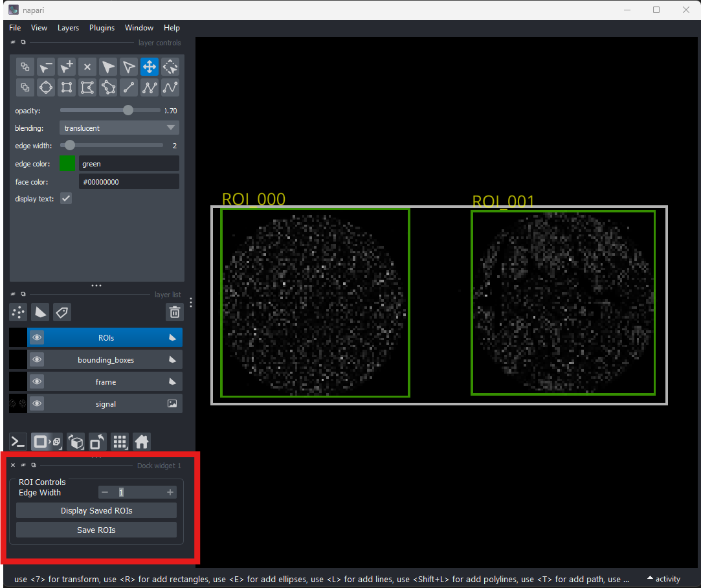Select the add rectangle shape tool

click(x=66, y=87)
